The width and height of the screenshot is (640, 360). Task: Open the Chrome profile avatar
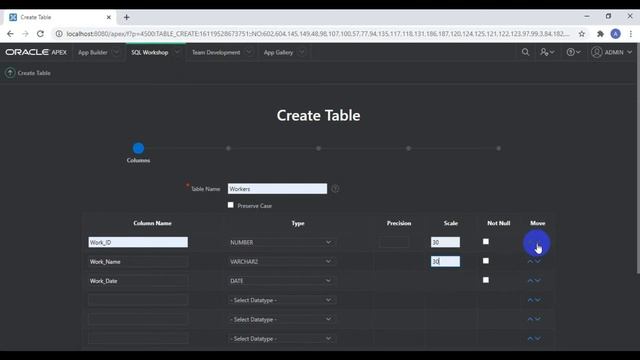pyautogui.click(x=616, y=34)
